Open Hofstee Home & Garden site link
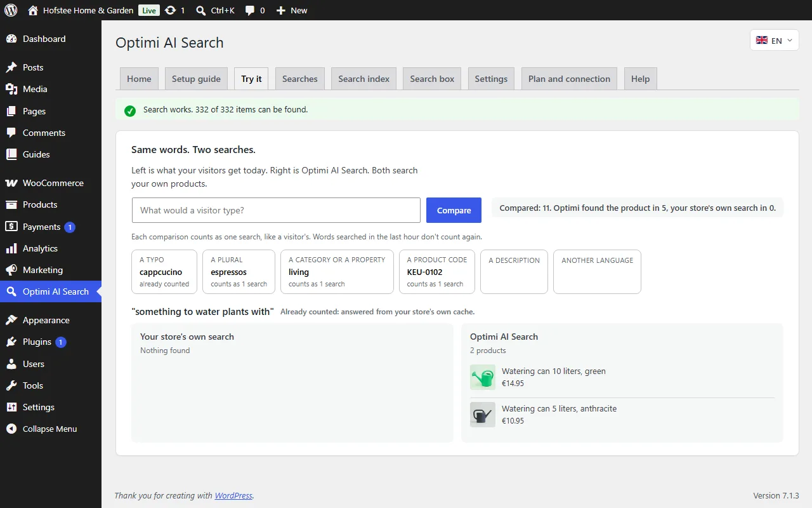 click(81, 10)
